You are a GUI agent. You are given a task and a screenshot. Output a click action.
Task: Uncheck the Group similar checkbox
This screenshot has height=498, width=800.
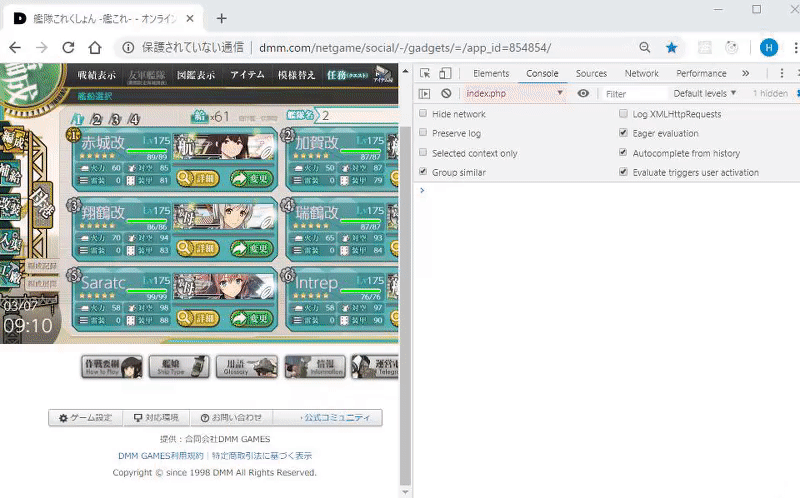pyautogui.click(x=423, y=172)
